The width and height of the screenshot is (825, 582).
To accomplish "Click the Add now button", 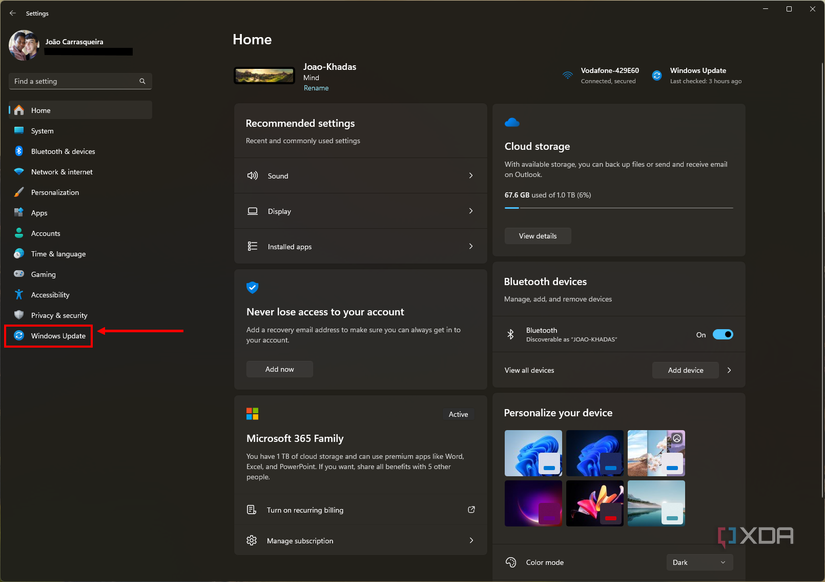I will tap(279, 369).
